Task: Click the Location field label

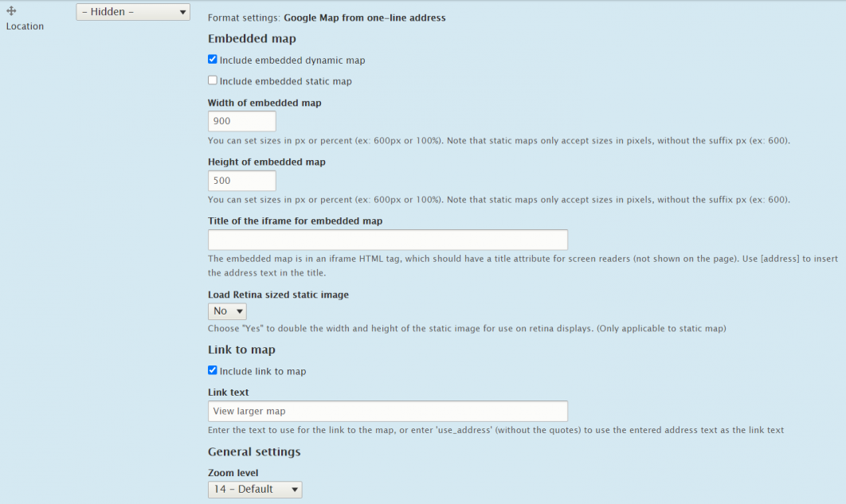Action: (x=25, y=26)
